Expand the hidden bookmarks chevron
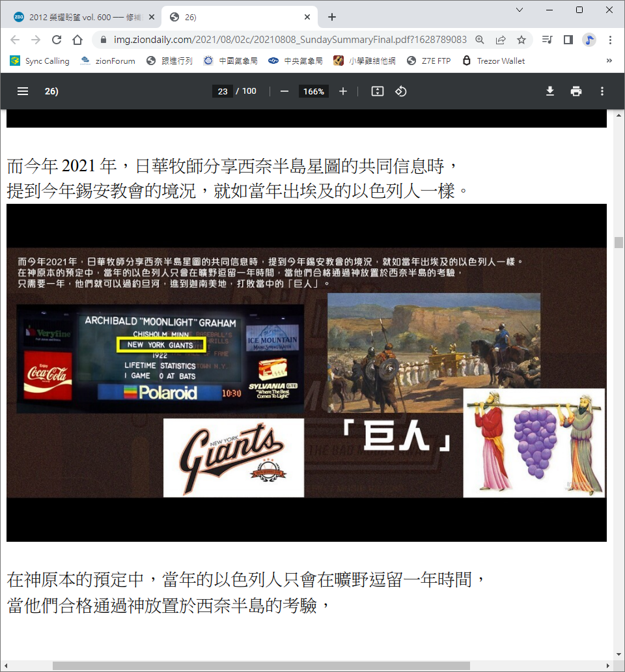Image resolution: width=625 pixels, height=672 pixels. [x=609, y=61]
